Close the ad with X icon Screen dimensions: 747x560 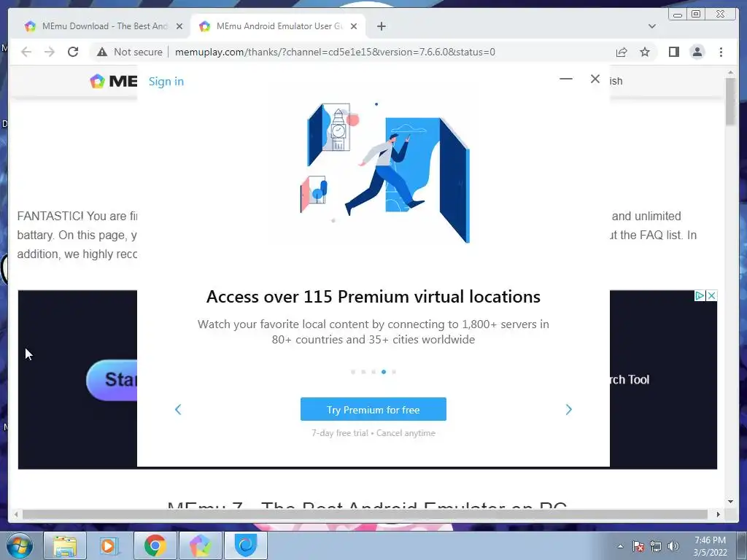pos(711,296)
